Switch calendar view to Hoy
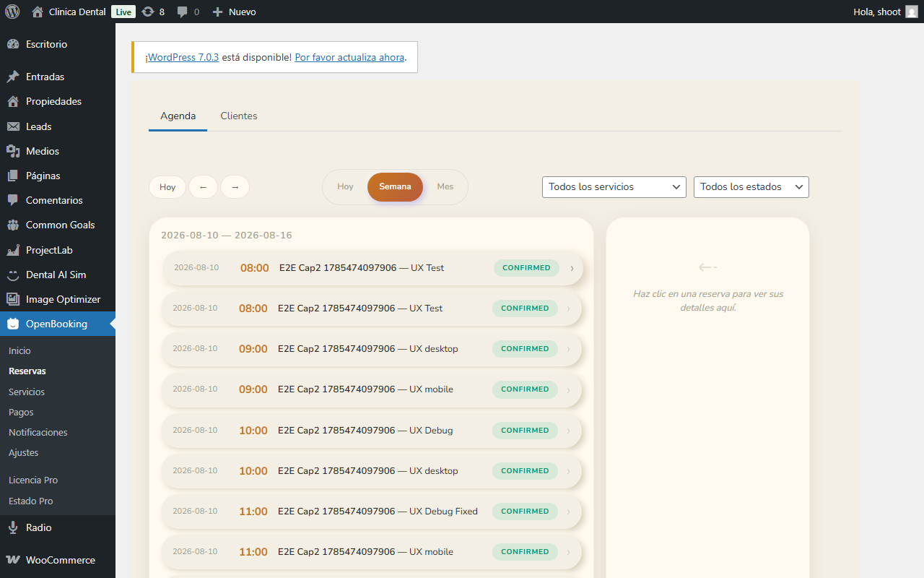The image size is (924, 578). [346, 186]
